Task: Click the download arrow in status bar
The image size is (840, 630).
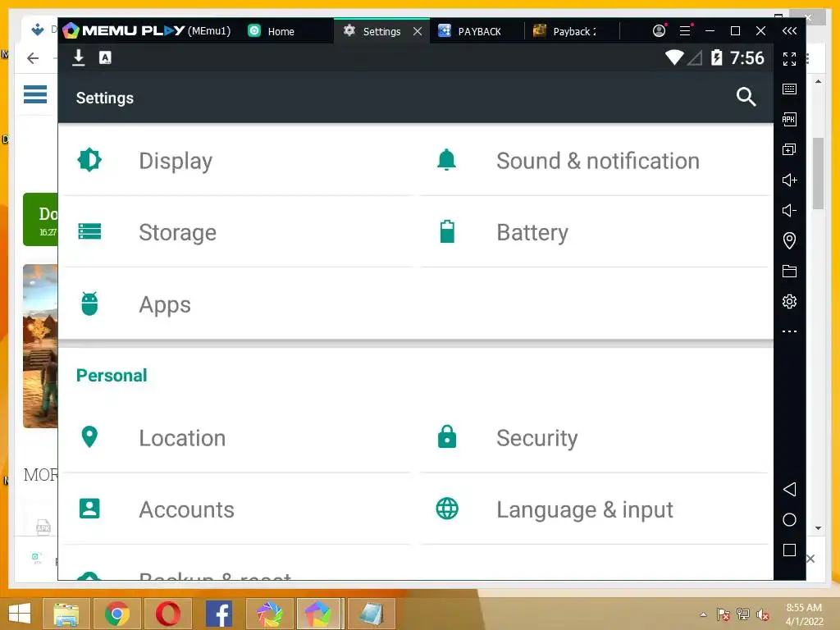Action: 78,57
